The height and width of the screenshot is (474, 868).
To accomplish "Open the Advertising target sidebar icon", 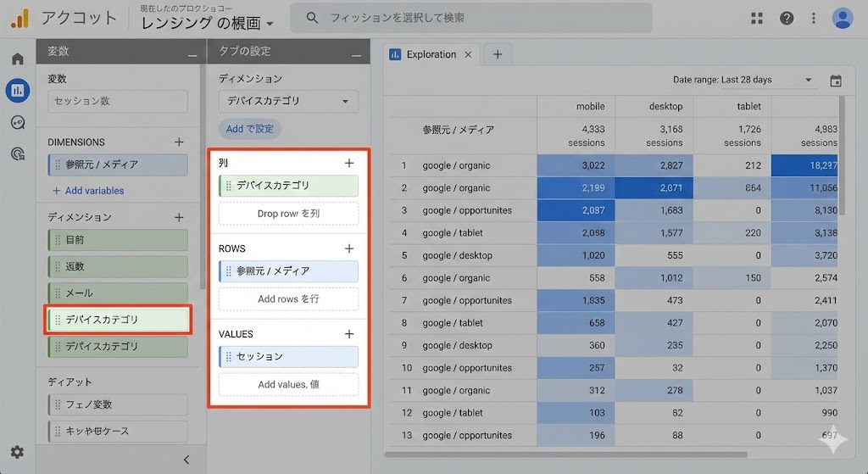I will 18,154.
